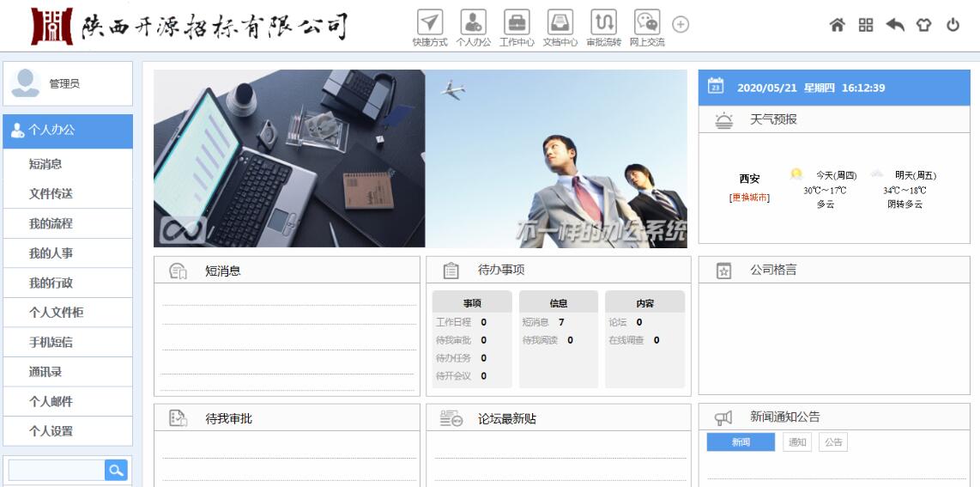Click the office banner image
This screenshot has width=980, height=487.
point(420,159)
